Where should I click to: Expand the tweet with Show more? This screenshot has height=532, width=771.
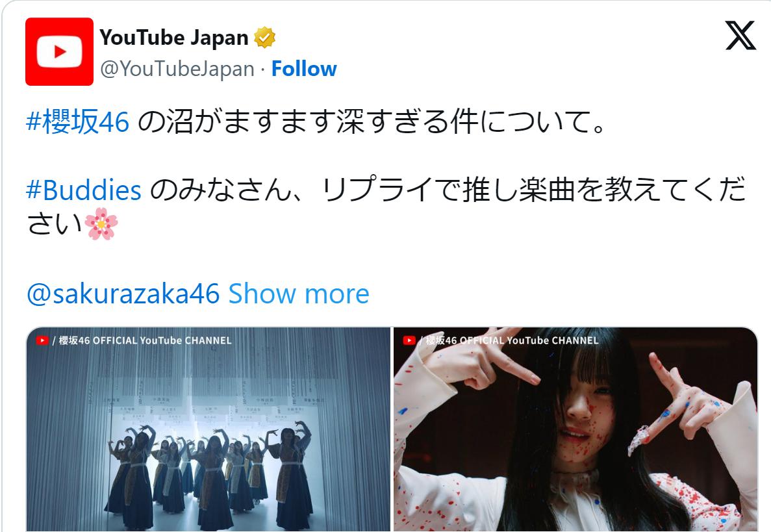(x=299, y=294)
